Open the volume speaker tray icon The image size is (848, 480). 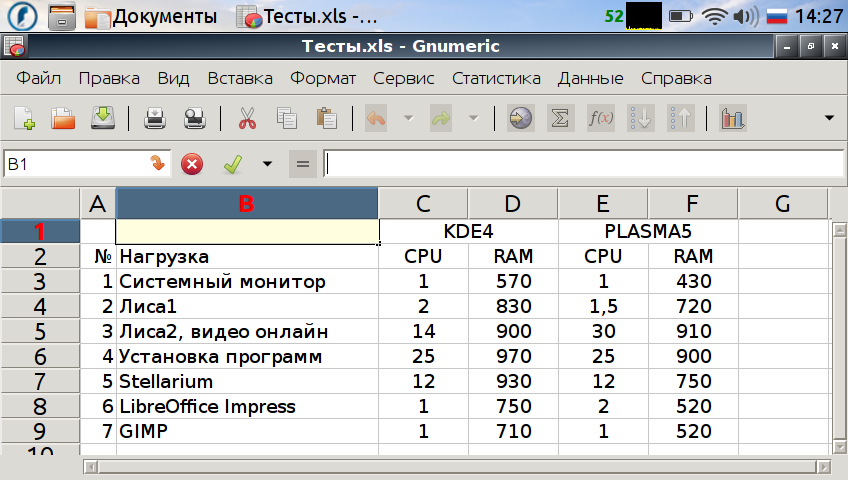pos(746,16)
